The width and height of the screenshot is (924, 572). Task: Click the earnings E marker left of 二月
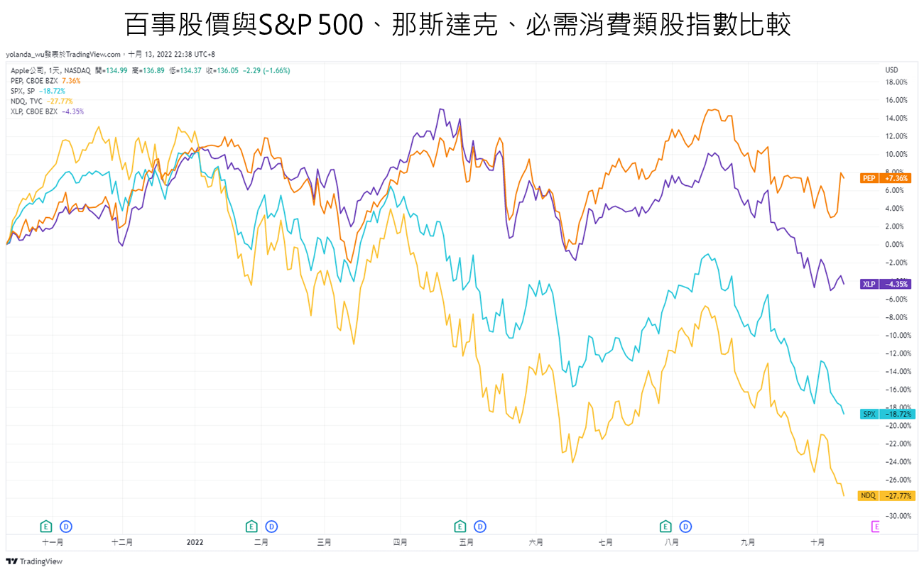click(x=251, y=526)
